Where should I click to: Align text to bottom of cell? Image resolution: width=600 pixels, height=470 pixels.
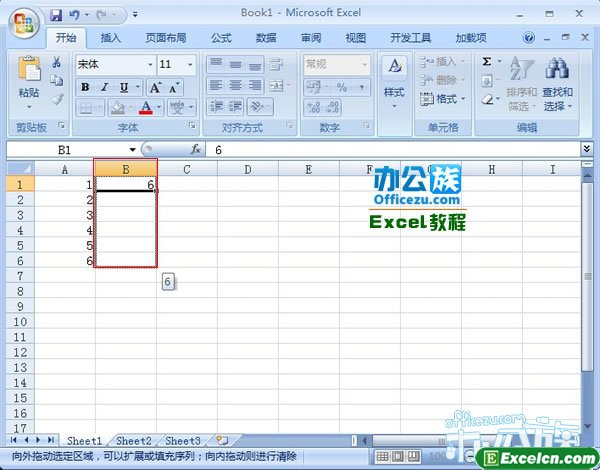pos(255,64)
